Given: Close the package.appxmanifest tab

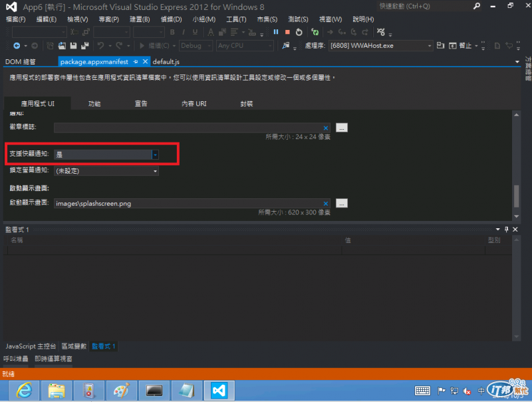Looking at the screenshot, I should tap(145, 61).
